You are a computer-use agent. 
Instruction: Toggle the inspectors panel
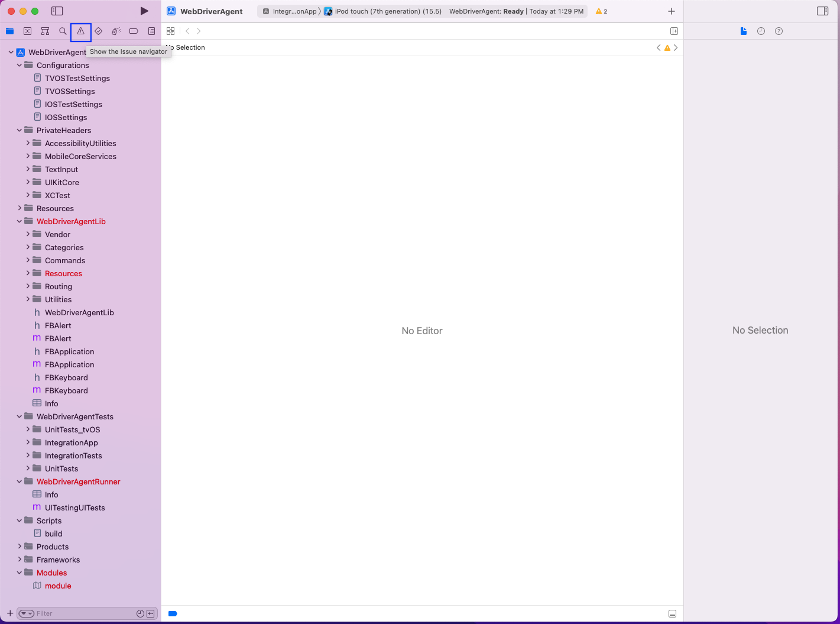coord(822,11)
